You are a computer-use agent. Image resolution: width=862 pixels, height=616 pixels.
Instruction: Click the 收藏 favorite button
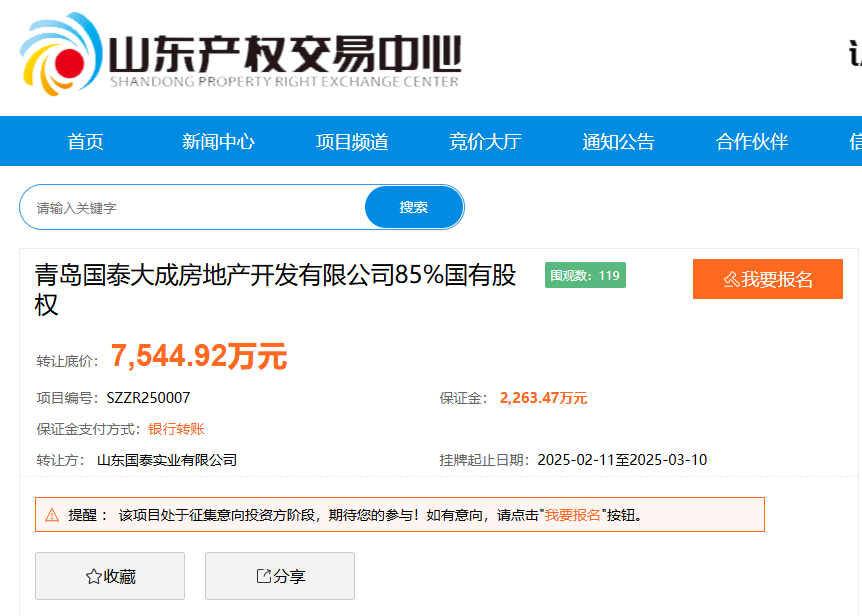(x=110, y=576)
